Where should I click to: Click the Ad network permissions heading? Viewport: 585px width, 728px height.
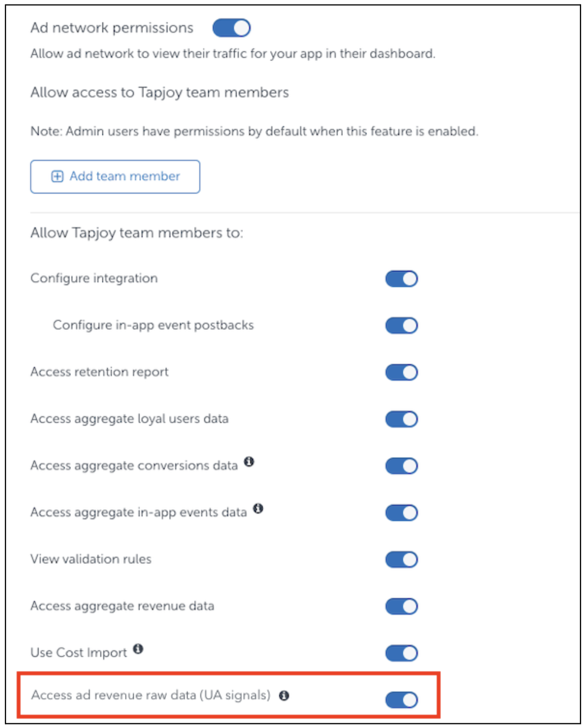(x=112, y=28)
